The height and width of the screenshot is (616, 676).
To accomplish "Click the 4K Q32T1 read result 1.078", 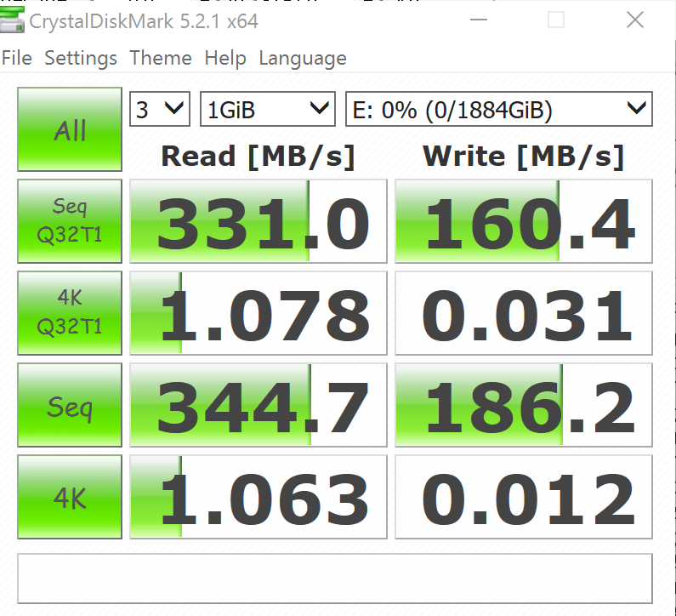I will coord(258,313).
